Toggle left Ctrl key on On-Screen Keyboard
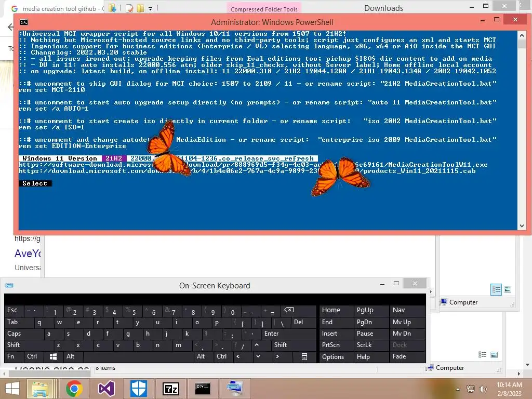Image resolution: width=532 pixels, height=399 pixels. tap(34, 356)
